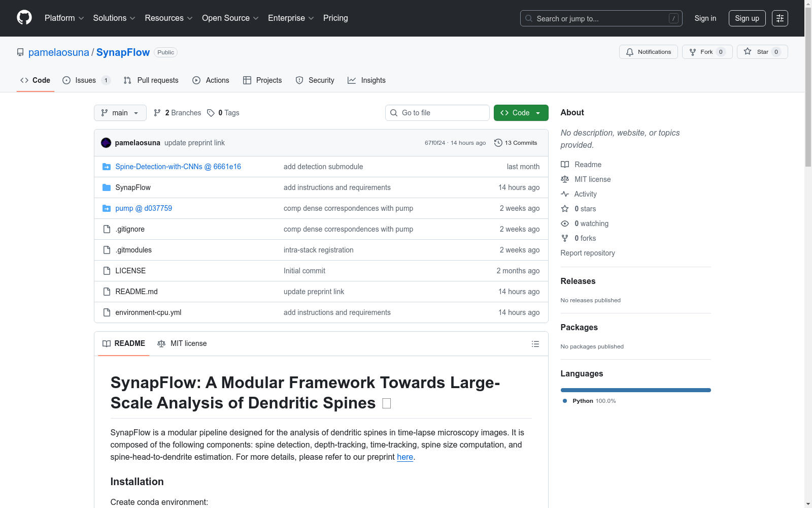The height and width of the screenshot is (508, 812).
Task: Open the Pricing page
Action: (x=335, y=18)
